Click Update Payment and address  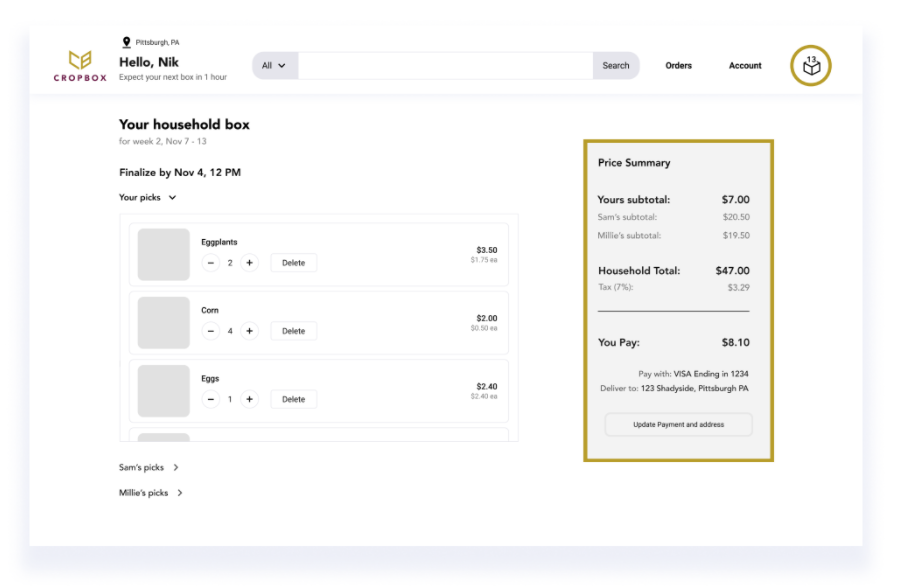pyautogui.click(x=678, y=425)
